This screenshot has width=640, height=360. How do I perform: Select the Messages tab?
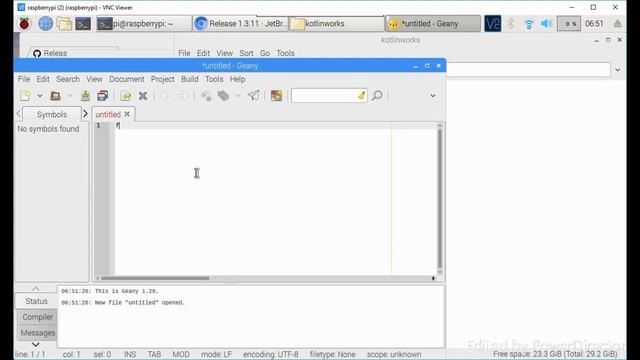click(38, 333)
